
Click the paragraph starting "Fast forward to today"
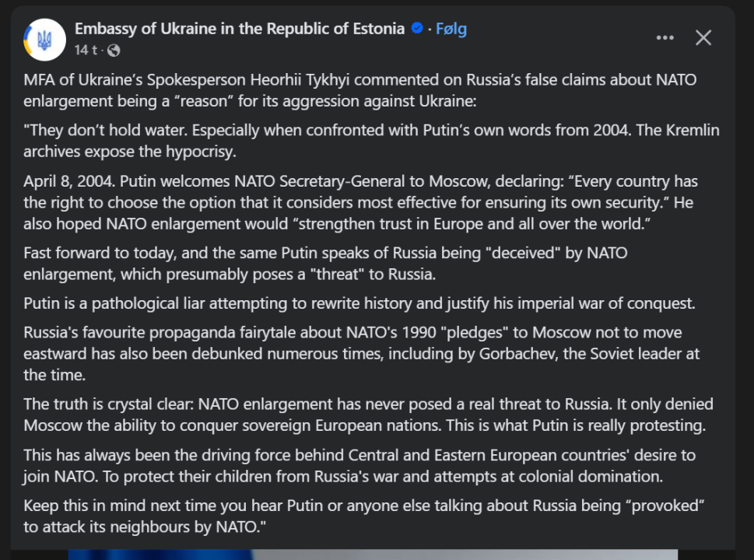coord(325,264)
